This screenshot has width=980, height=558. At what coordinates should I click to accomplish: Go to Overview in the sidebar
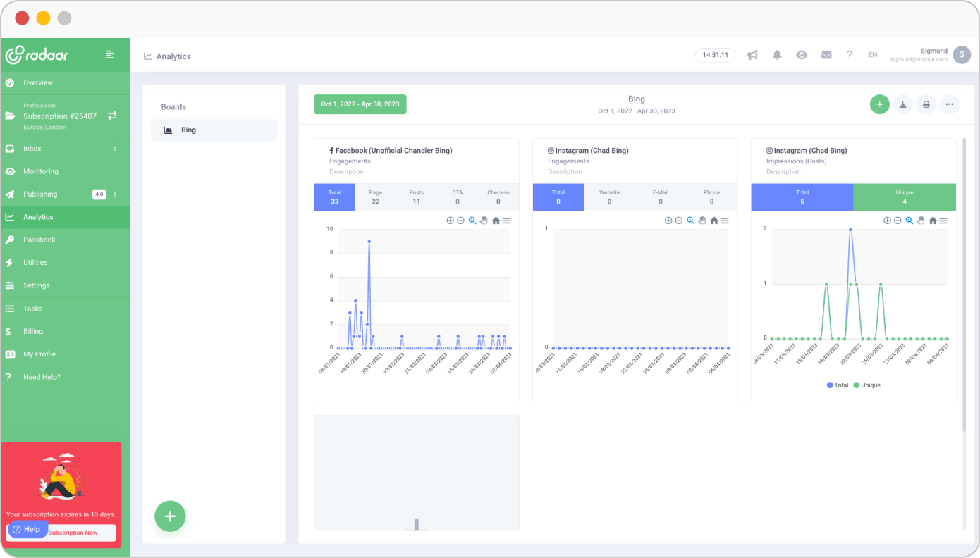(x=65, y=83)
